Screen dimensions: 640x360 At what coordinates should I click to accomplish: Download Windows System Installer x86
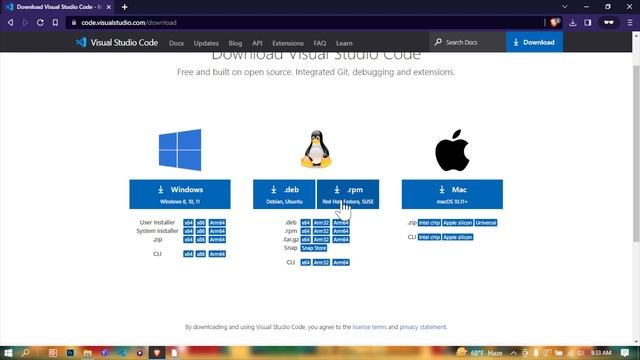200,231
